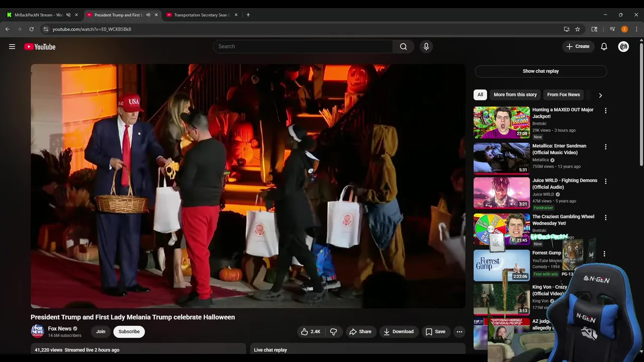Like the video with thumbs up
Image resolution: width=644 pixels, height=362 pixels.
coord(310,332)
